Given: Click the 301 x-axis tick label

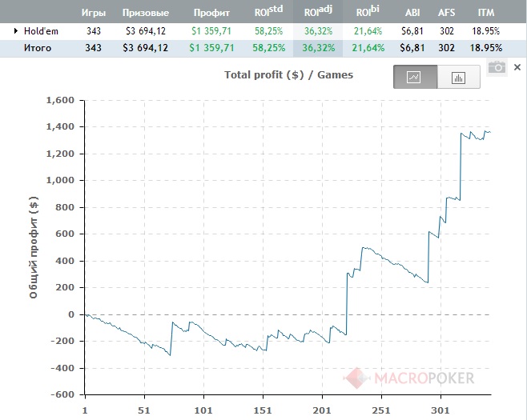Looking at the screenshot, I should [x=441, y=410].
